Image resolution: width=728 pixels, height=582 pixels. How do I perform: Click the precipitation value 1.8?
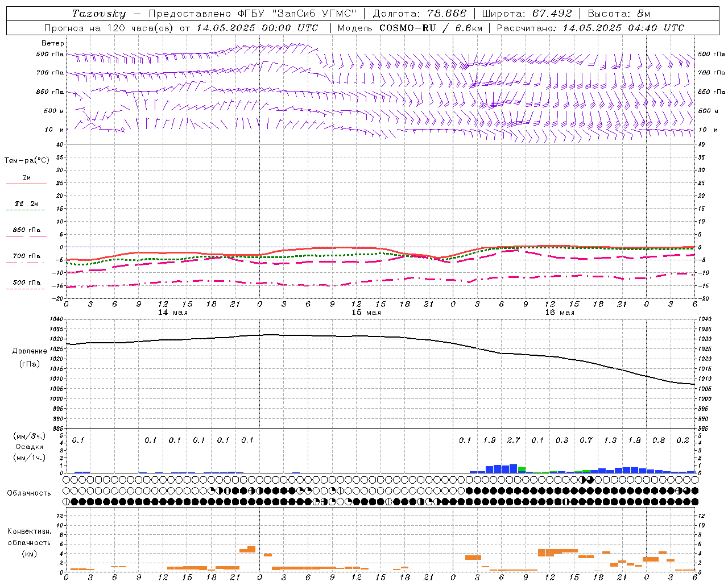coord(634,440)
